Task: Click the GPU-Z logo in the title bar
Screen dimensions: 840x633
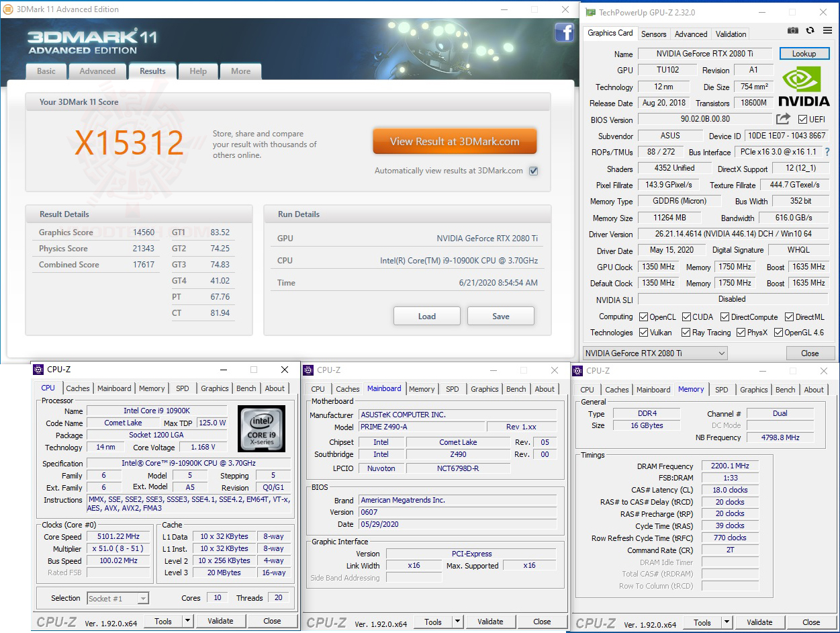Action: 590,12
